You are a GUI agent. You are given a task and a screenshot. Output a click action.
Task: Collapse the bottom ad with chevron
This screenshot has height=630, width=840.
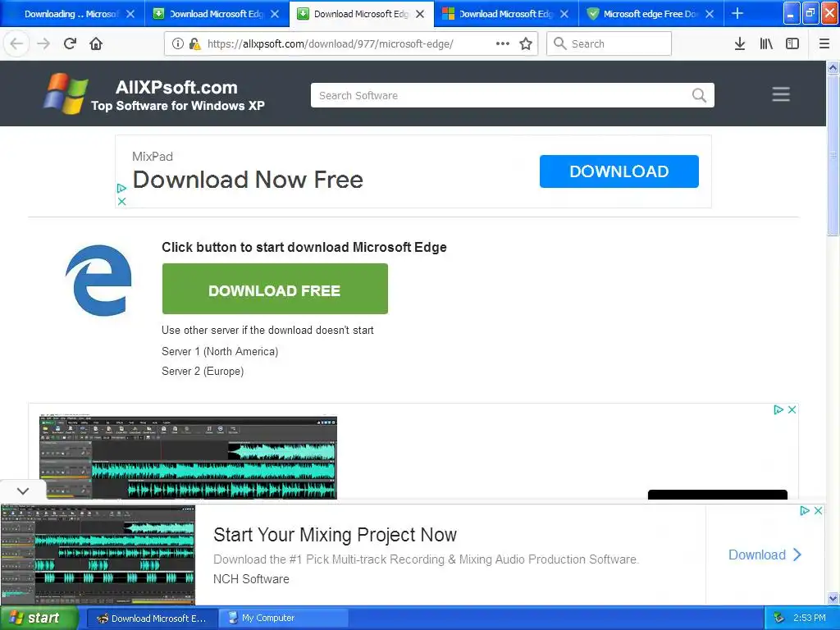(22, 491)
